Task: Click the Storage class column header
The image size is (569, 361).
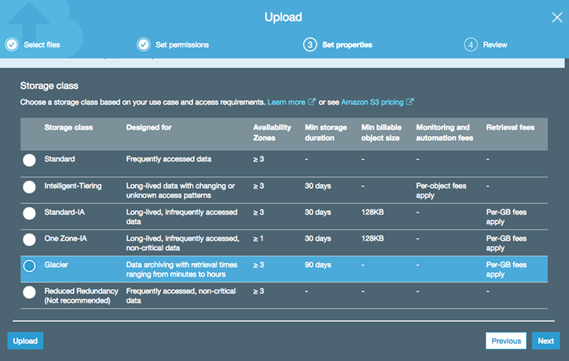Action: coord(69,127)
